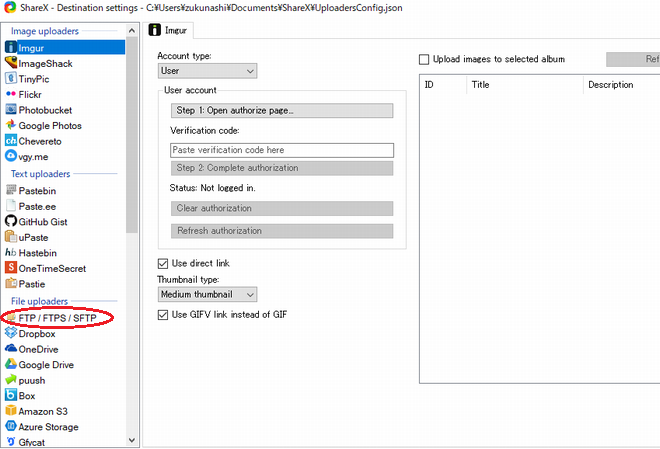Select the TinyPic uploader icon
The height and width of the screenshot is (449, 660).
pos(11,78)
